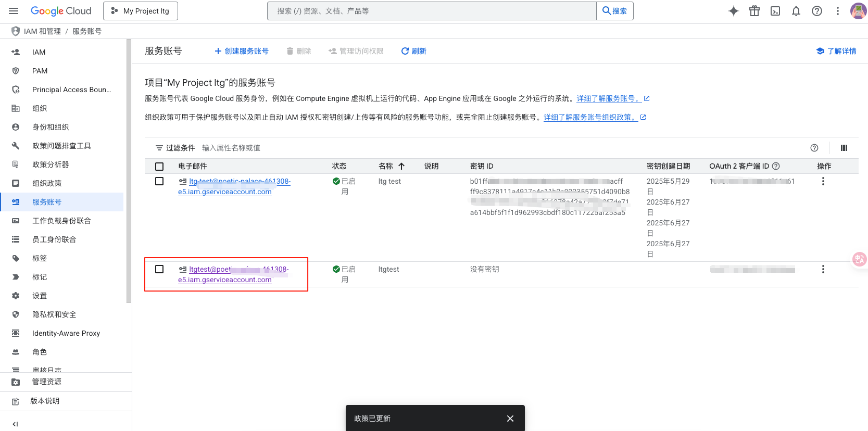Click the 政策分析器 sidebar icon
This screenshot has width=868, height=431.
click(x=16, y=164)
